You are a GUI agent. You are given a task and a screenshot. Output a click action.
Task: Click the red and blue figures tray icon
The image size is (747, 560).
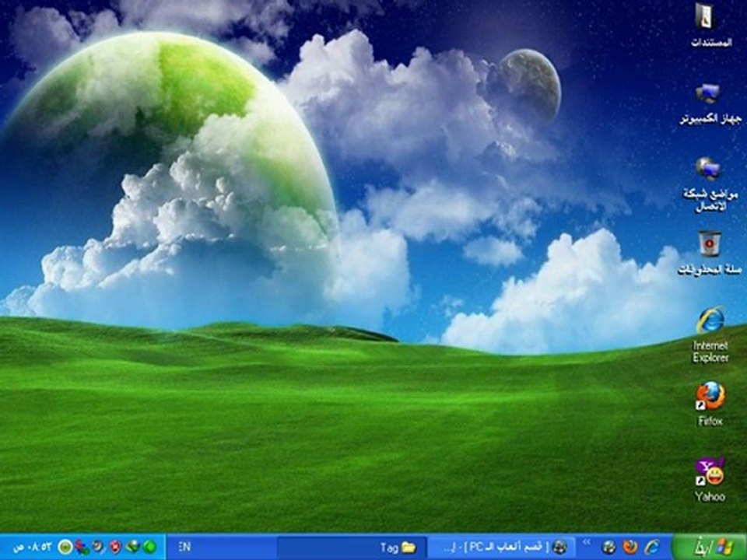[x=82, y=547]
